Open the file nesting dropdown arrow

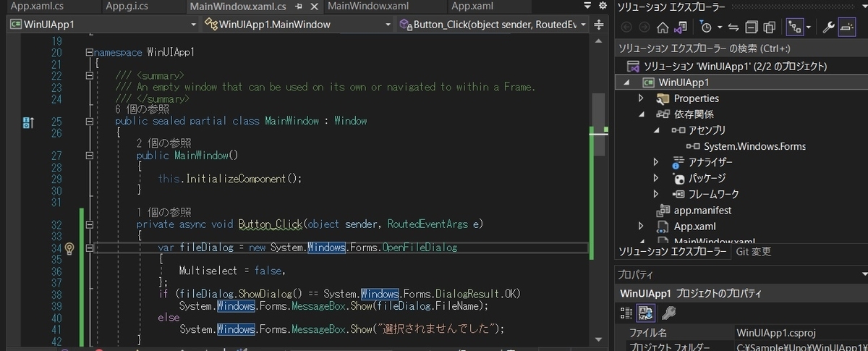(x=809, y=28)
